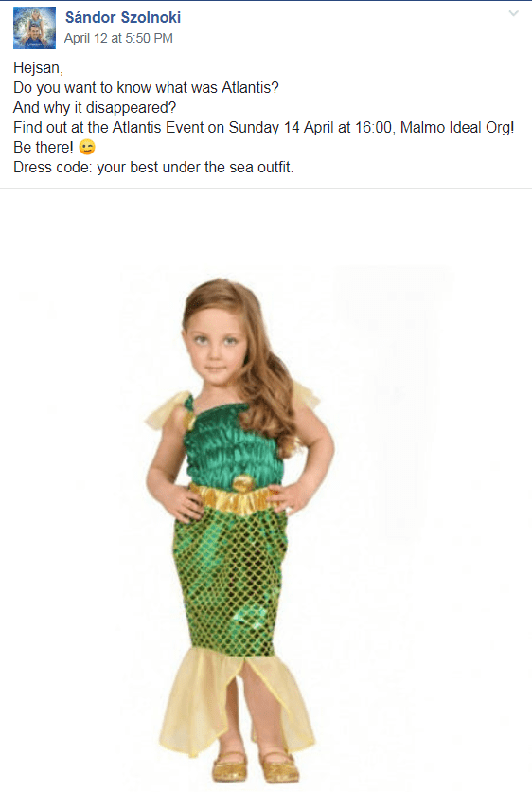Viewport: 532px width, 792px height.
Task: Click the Be there! text
Action: click(44, 148)
